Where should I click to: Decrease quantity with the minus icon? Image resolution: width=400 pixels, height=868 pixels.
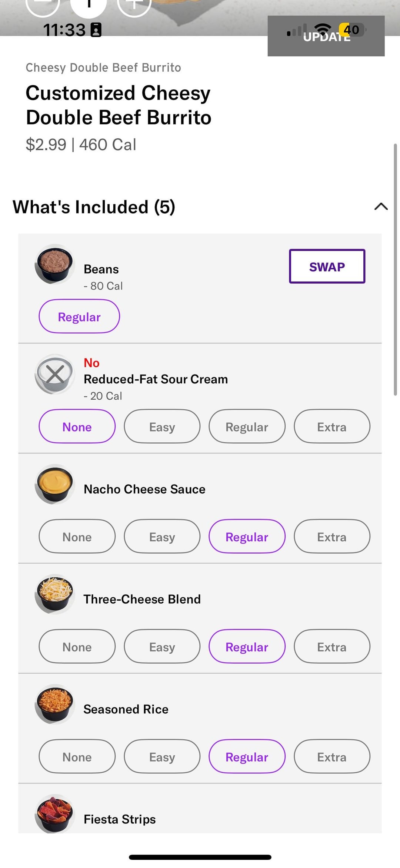43,4
